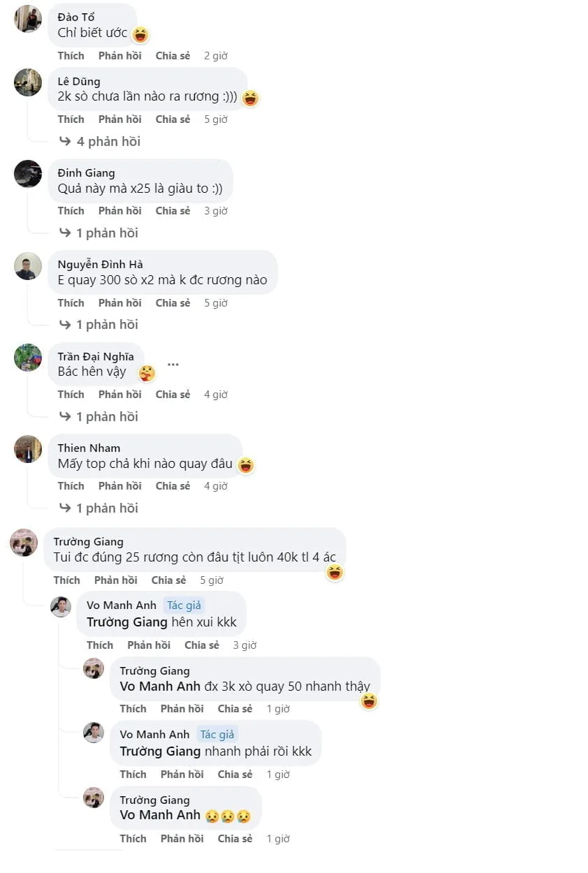Click the laughing reaction on Đào Tổ's comment
This screenshot has width=588, height=873.
140,34
